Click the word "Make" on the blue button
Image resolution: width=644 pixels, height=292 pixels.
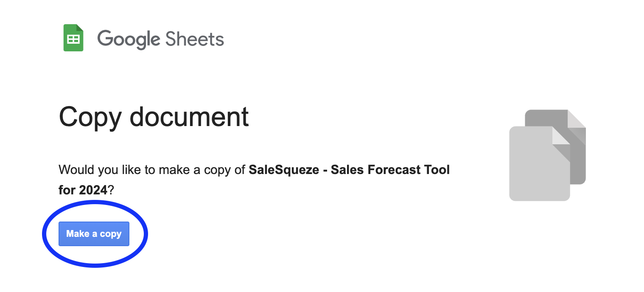[78, 234]
